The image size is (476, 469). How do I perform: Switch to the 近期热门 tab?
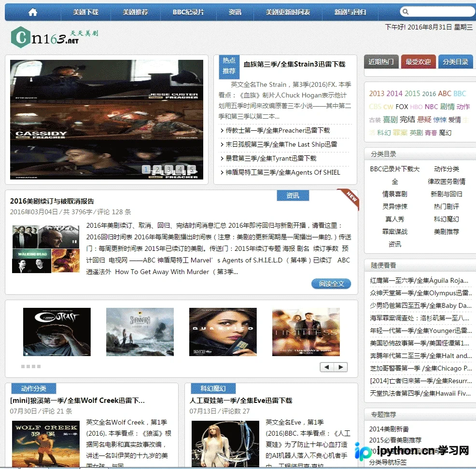coord(381,62)
